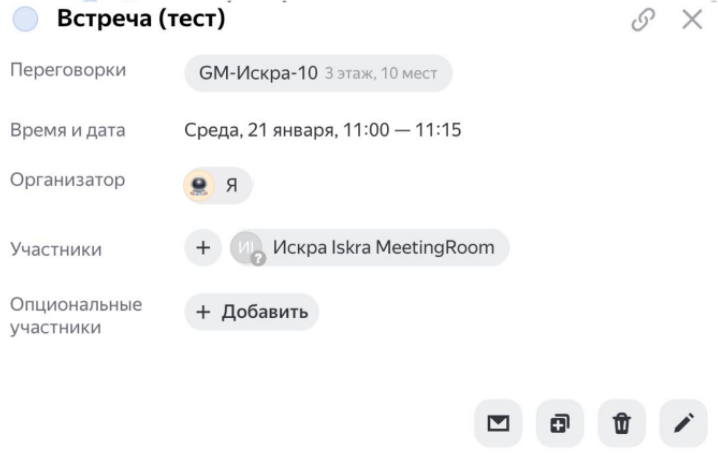Add a participant with the plus button
This screenshot has height=459, width=718.
[203, 248]
